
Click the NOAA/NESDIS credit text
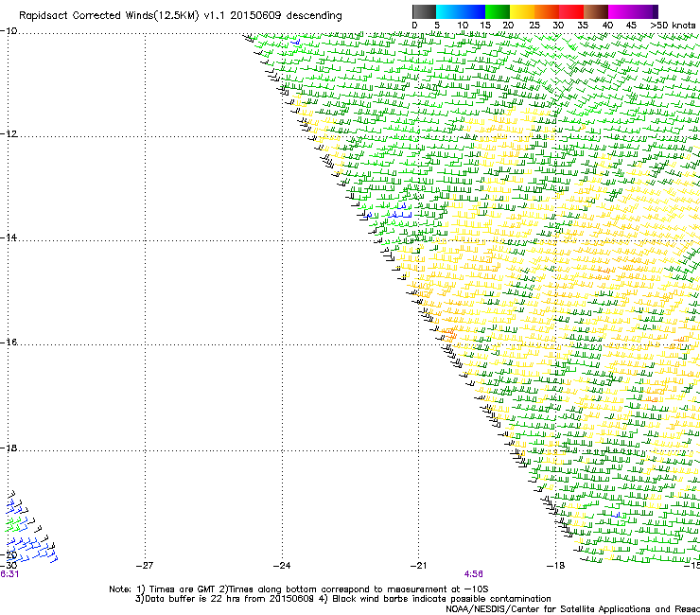[572, 609]
